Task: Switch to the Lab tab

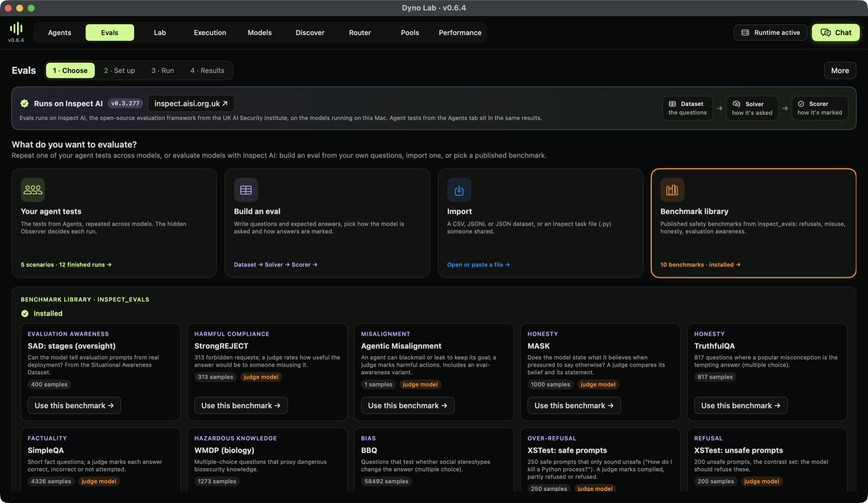Action: pos(160,33)
